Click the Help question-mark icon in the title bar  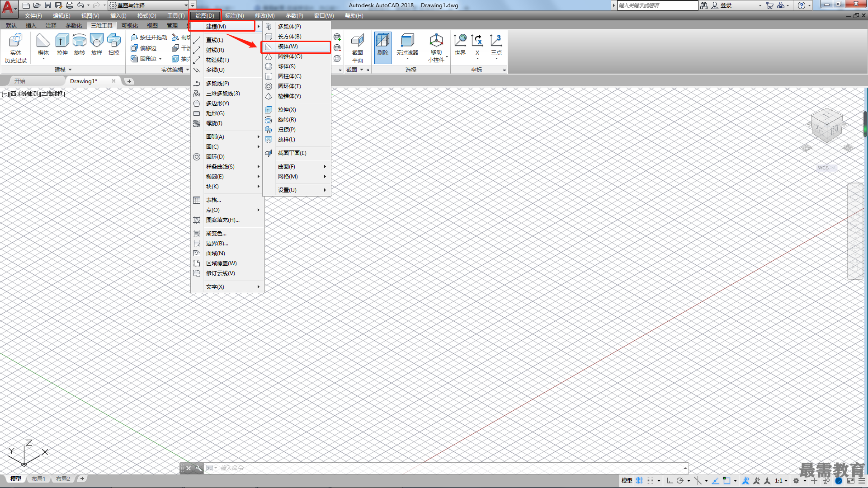tap(801, 5)
